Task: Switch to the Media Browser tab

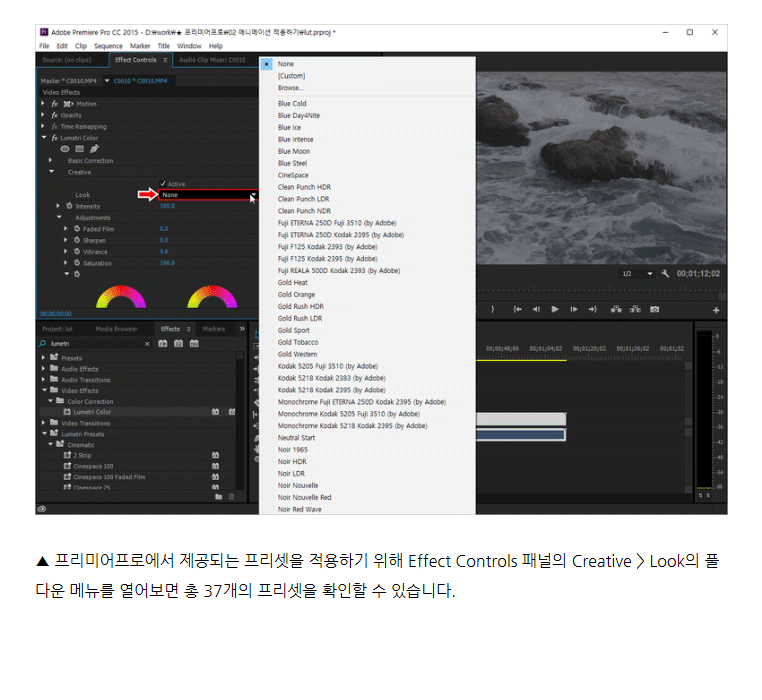Action: (x=117, y=329)
